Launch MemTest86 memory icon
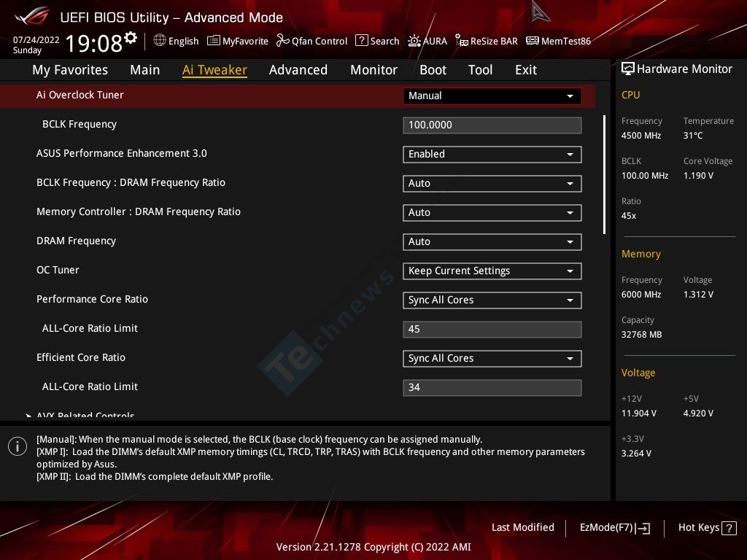This screenshot has height=560, width=747. (x=532, y=41)
